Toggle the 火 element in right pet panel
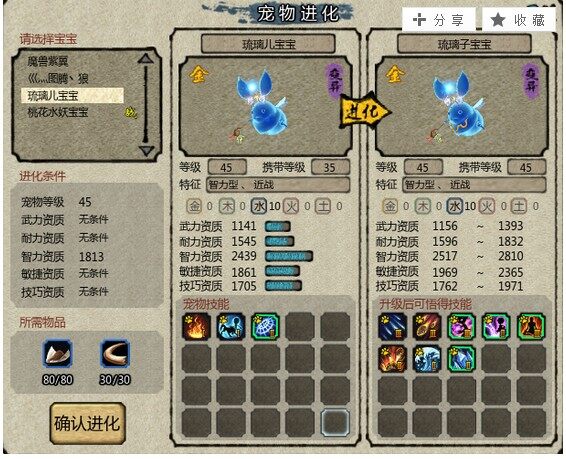566x459 pixels. click(x=487, y=206)
